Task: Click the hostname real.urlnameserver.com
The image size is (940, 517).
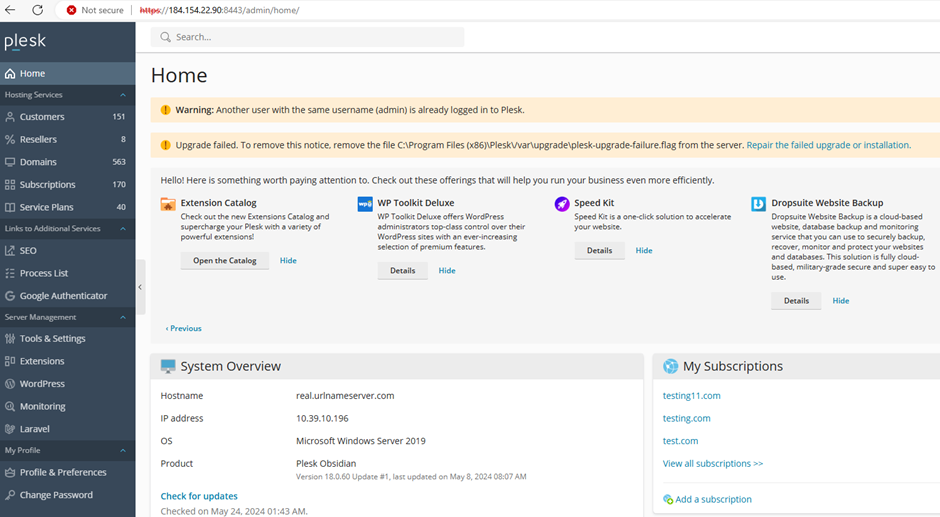Action: (345, 396)
